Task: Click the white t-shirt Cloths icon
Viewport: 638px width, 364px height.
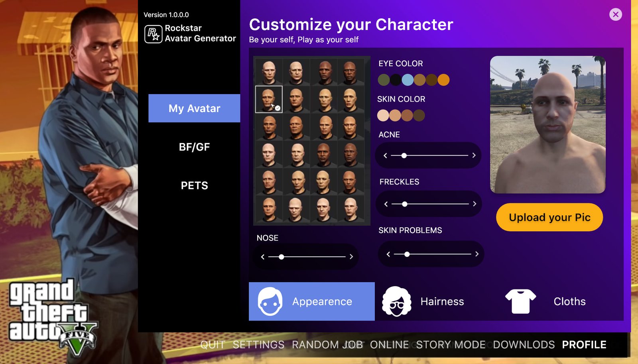Action: click(x=520, y=301)
